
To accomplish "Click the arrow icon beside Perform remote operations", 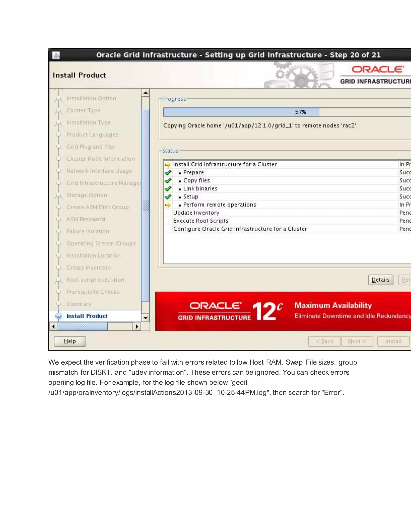I will click(x=168, y=205).
